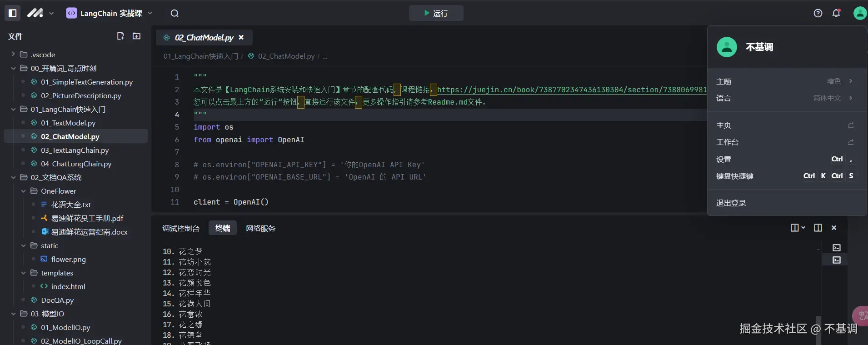Switch to the 调试控制台 tab

181,228
